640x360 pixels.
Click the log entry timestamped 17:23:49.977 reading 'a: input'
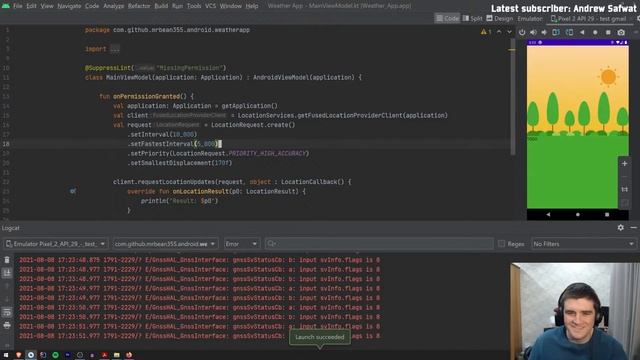click(200, 289)
